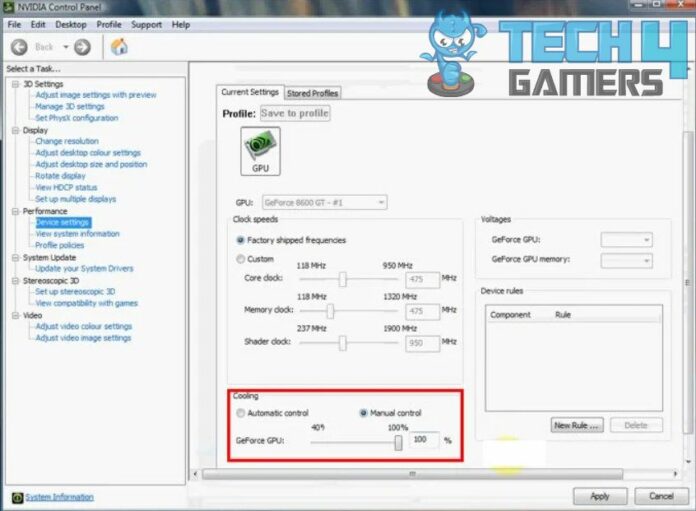Collapse the 3D Settings tree node
The width and height of the screenshot is (696, 511).
16,84
